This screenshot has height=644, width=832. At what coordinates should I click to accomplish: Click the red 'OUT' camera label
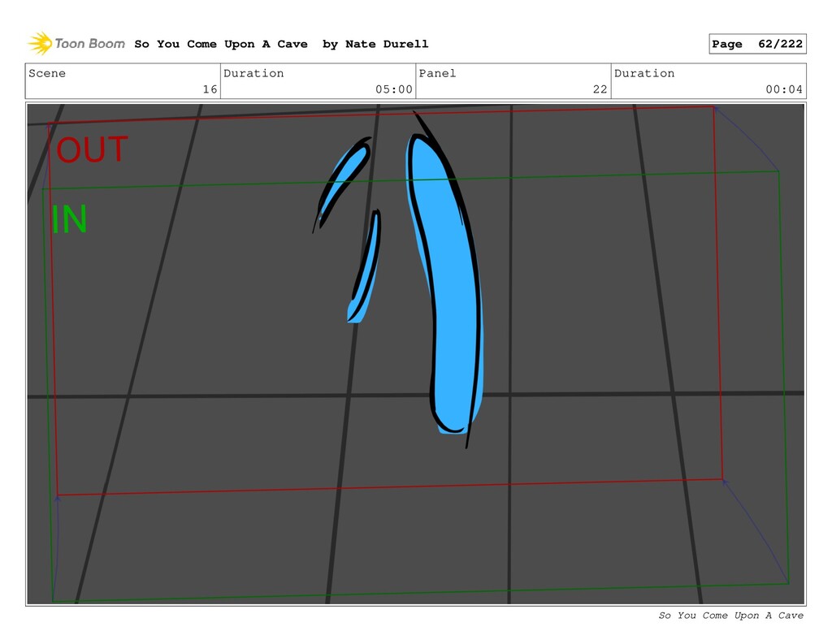[x=92, y=149]
